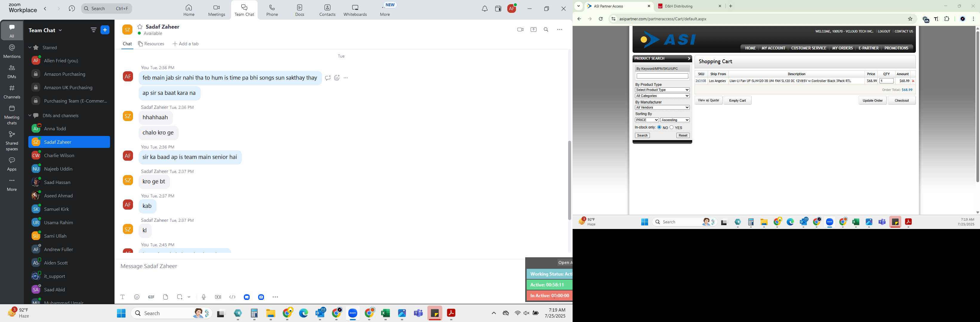Open Zoom Whiteboards tab
Image resolution: width=980 pixels, height=322 pixels.
[355, 10]
